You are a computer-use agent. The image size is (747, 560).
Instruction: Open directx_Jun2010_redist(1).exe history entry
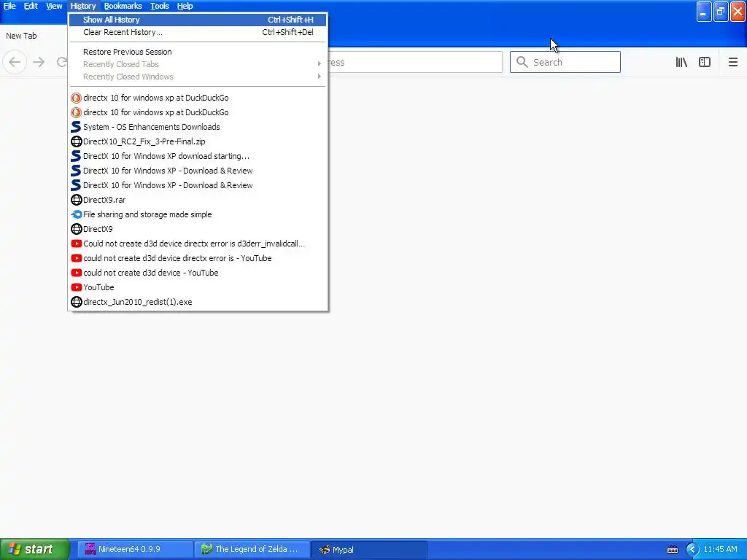click(198, 303)
